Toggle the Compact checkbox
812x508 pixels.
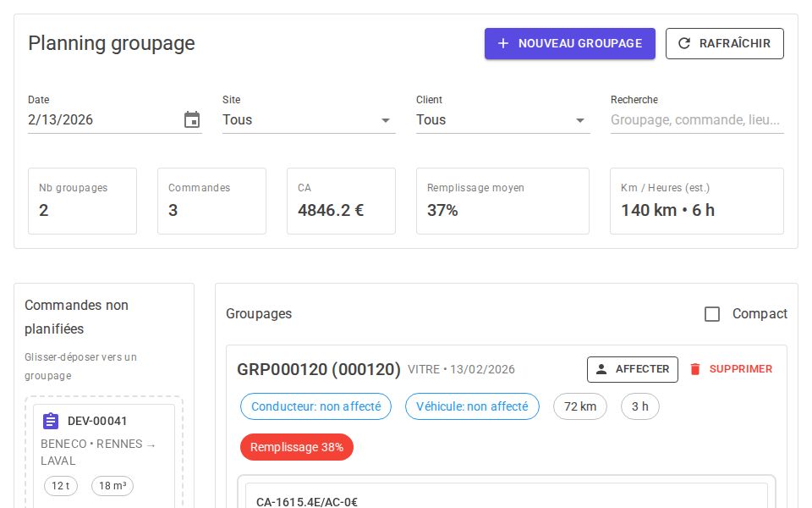[712, 314]
